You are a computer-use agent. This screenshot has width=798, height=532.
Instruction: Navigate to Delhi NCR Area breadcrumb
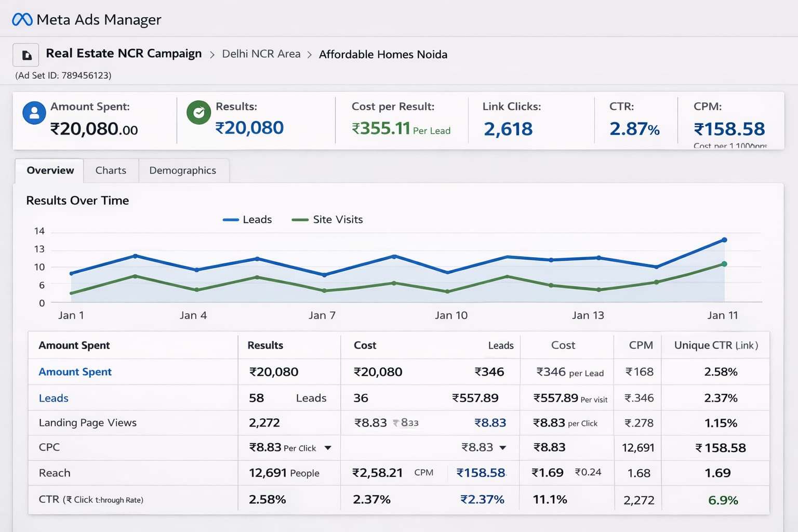tap(261, 54)
